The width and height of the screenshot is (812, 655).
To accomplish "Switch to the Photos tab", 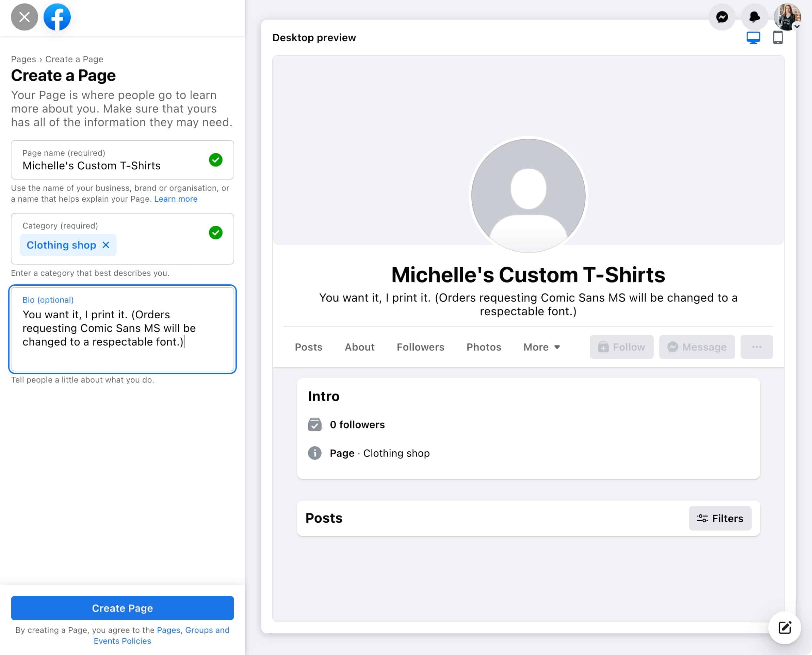I will pos(483,347).
